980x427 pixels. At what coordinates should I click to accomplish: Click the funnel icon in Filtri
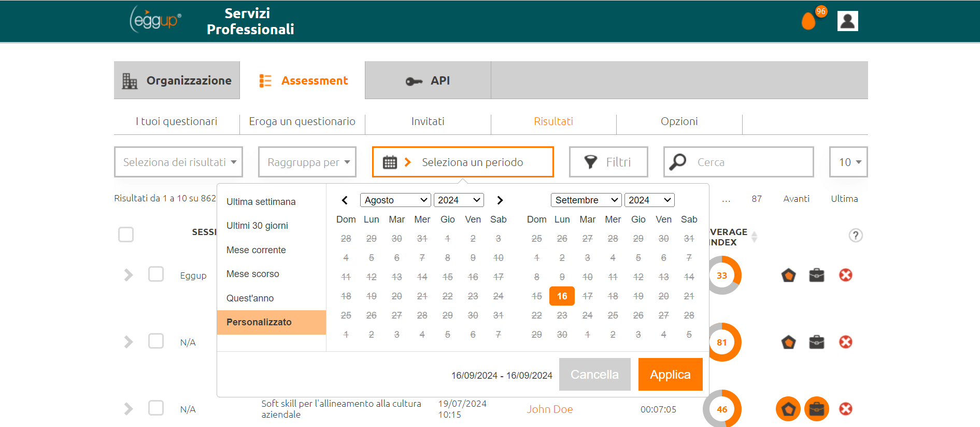(x=590, y=162)
